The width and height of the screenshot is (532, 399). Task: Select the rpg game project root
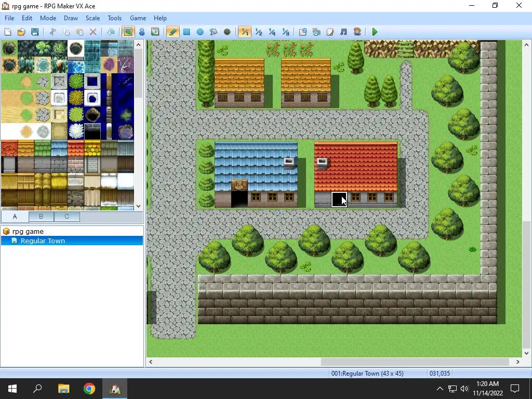28,231
